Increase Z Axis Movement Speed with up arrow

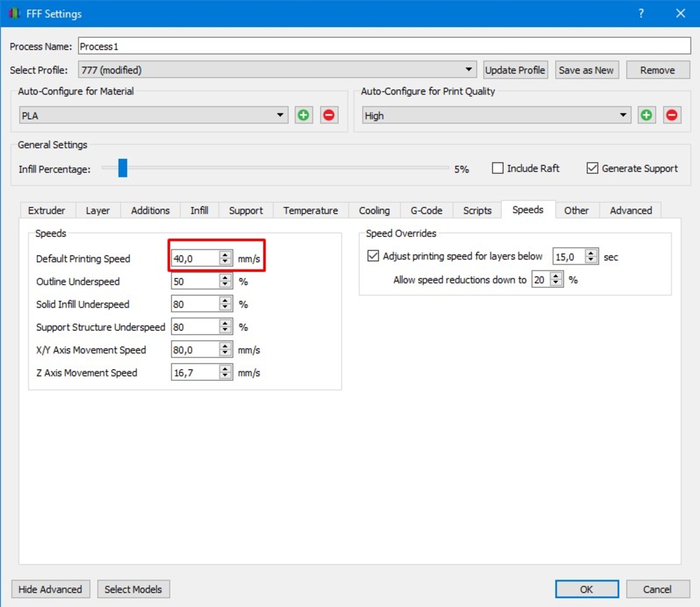tap(225, 368)
